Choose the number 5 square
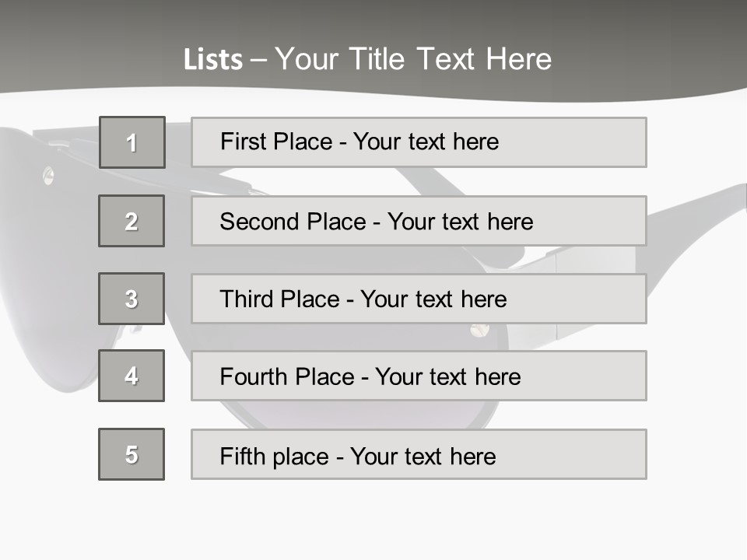This screenshot has width=747, height=560. tap(132, 454)
